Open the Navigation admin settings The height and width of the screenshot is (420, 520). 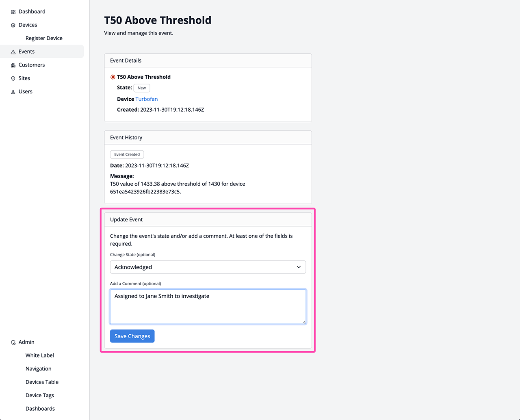tap(38, 369)
